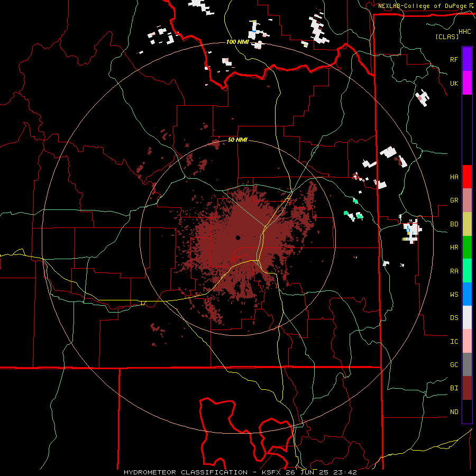476x476 pixels.
Task: Pick the yellow BD big drops swatch
Action: pyautogui.click(x=467, y=224)
